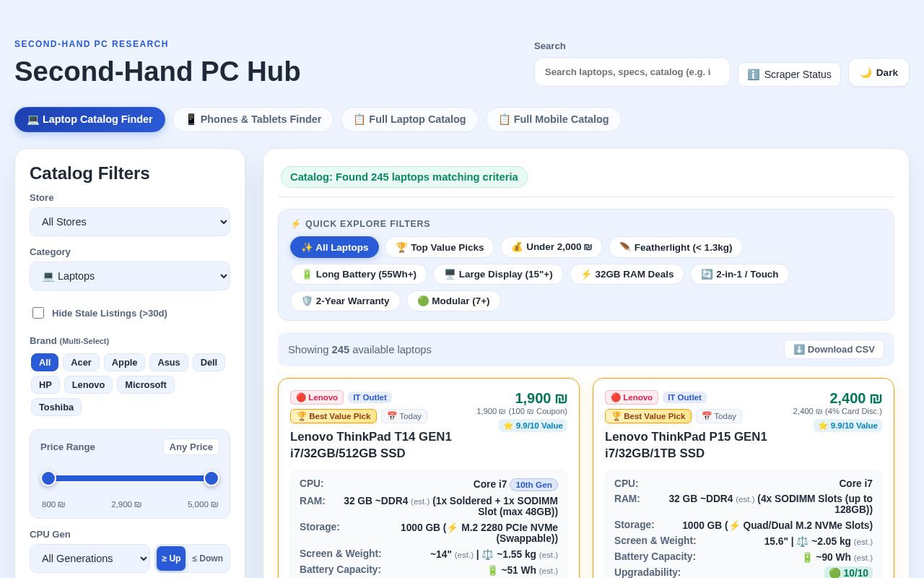Switch to Dark mode
This screenshot has height=578, width=924.
tap(879, 72)
